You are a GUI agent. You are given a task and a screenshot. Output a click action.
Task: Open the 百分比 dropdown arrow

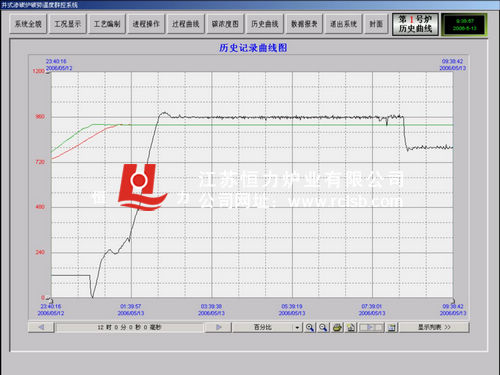(x=297, y=327)
